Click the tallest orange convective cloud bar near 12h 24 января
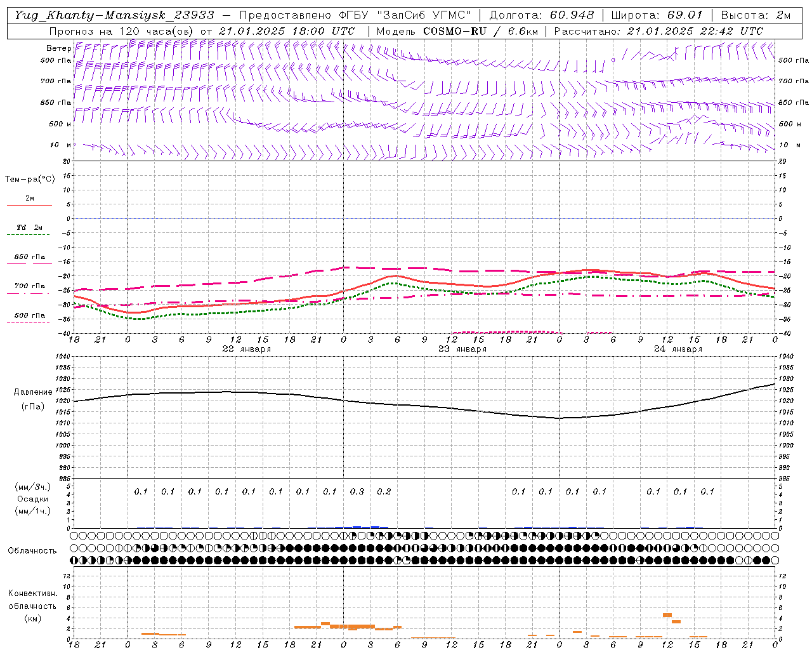The width and height of the screenshot is (812, 650). [667, 614]
